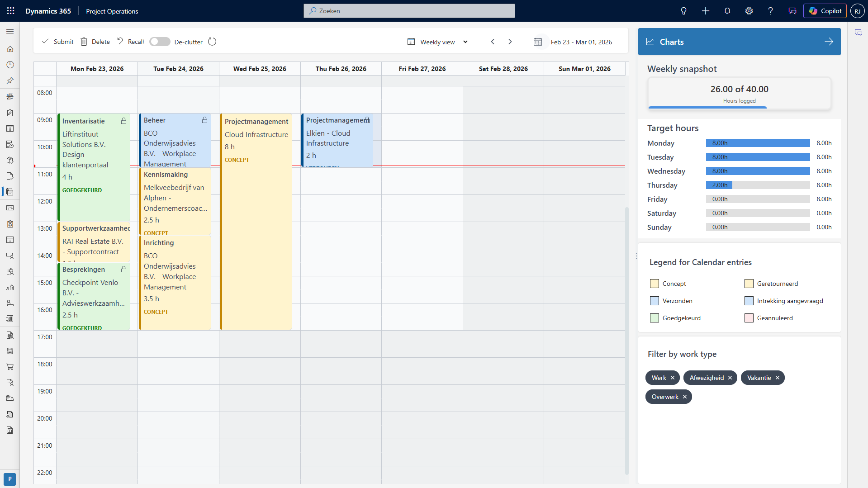The width and height of the screenshot is (868, 488).
Task: Click the refresh calendar icon
Action: point(212,42)
